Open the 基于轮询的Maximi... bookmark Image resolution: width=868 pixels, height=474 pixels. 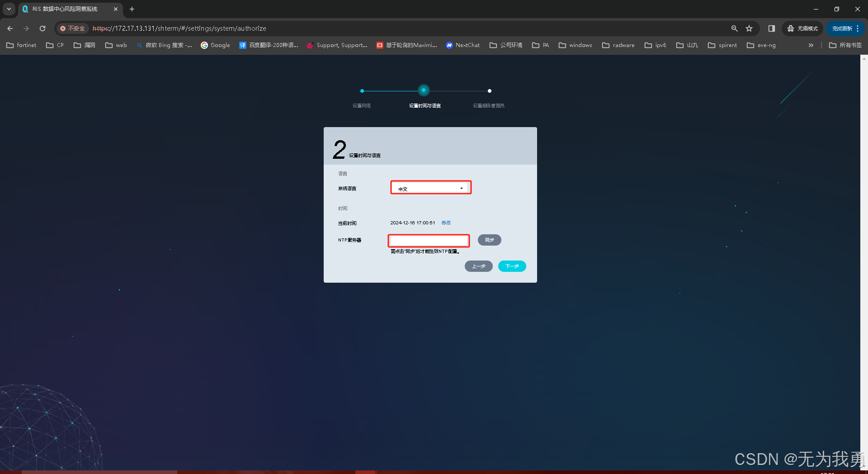pos(406,45)
